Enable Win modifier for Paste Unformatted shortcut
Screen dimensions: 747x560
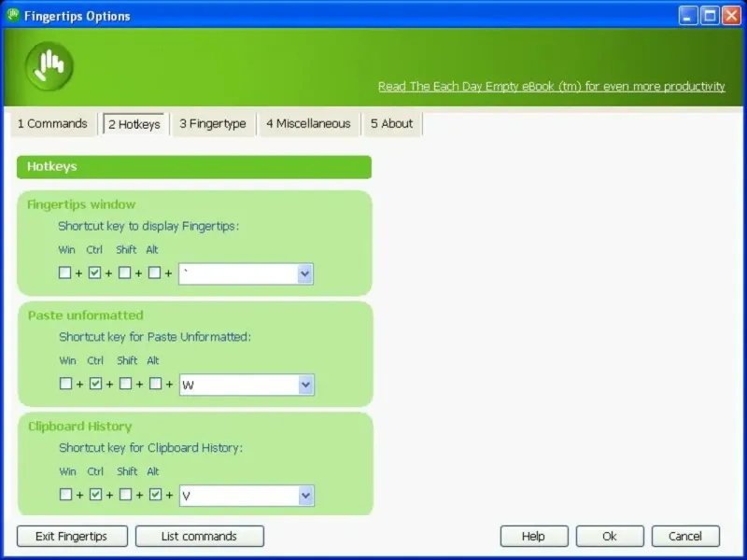(x=65, y=384)
